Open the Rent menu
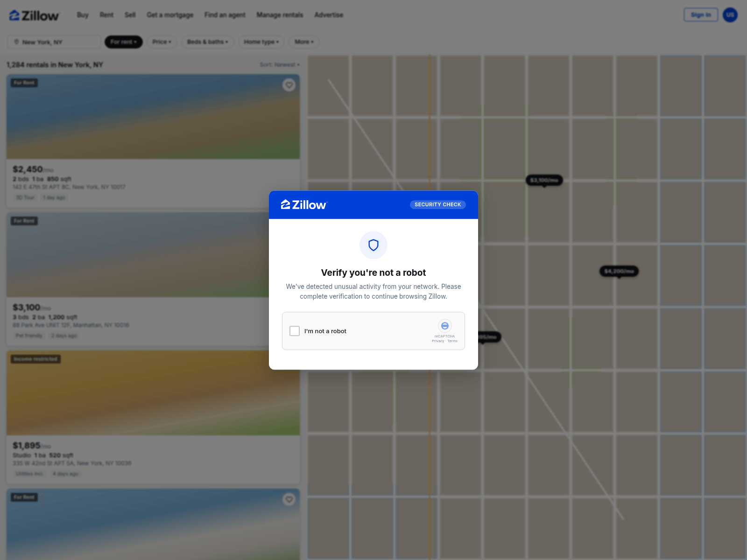This screenshot has height=560, width=747. point(106,15)
